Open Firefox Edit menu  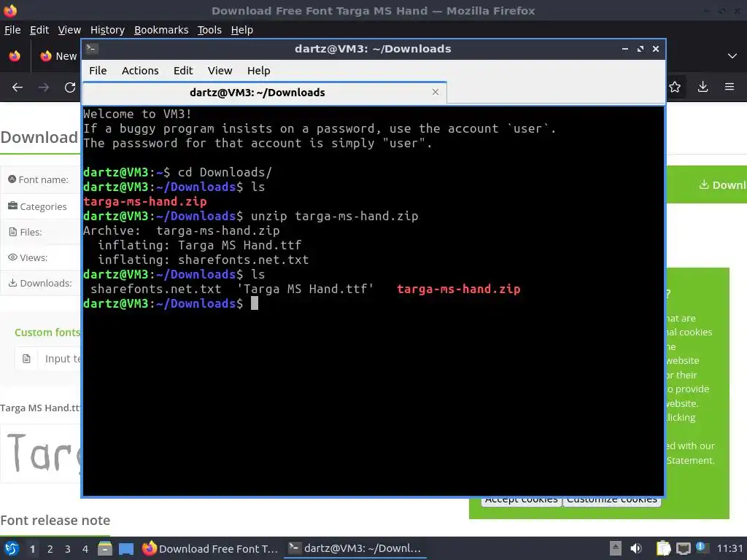click(x=39, y=30)
